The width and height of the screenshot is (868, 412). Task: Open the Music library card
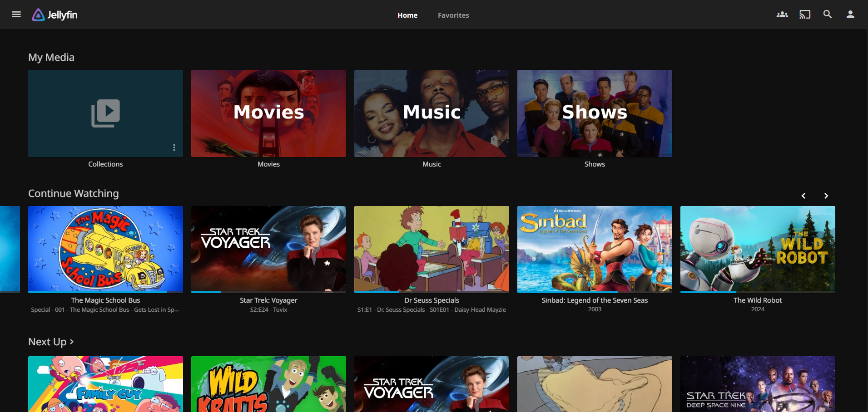[x=432, y=113]
